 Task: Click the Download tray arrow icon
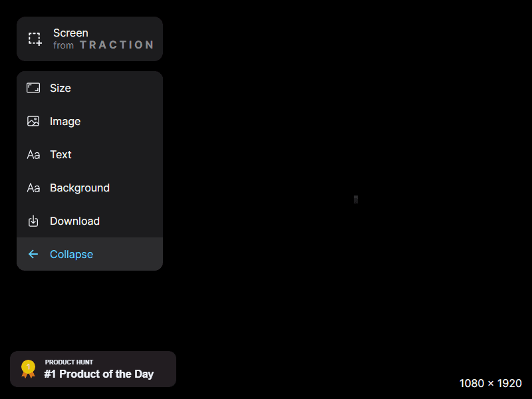click(x=33, y=221)
